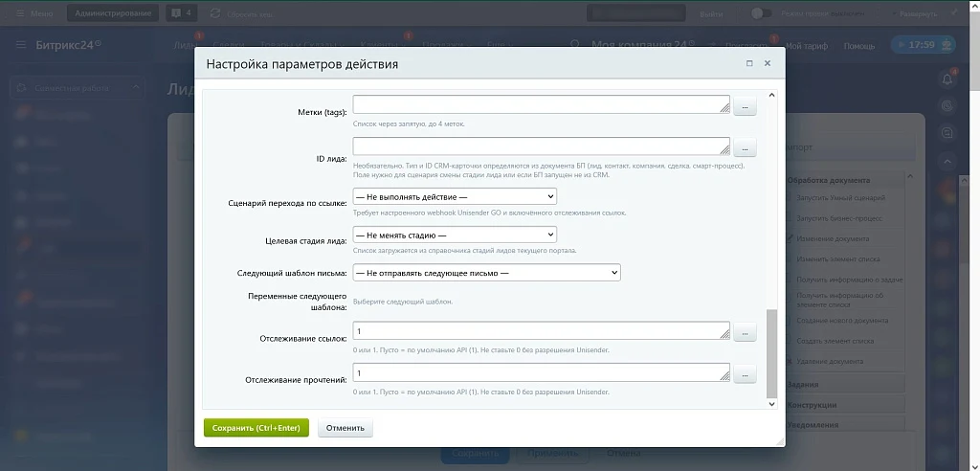The image size is (980, 471).
Task: Open value picker next to ID лида
Action: click(x=745, y=148)
